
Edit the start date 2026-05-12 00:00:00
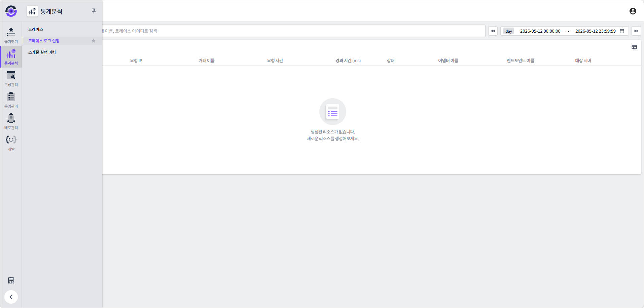(540, 31)
